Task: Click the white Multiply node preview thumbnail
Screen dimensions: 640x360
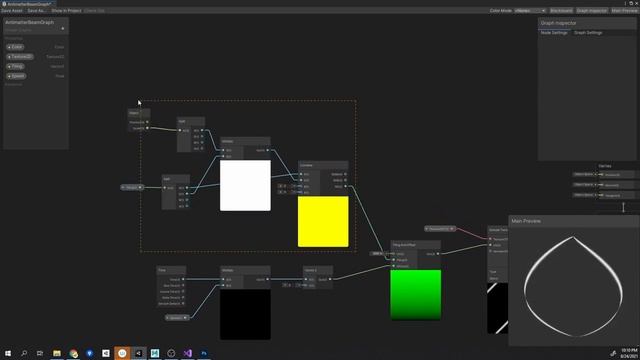Action: (x=245, y=185)
